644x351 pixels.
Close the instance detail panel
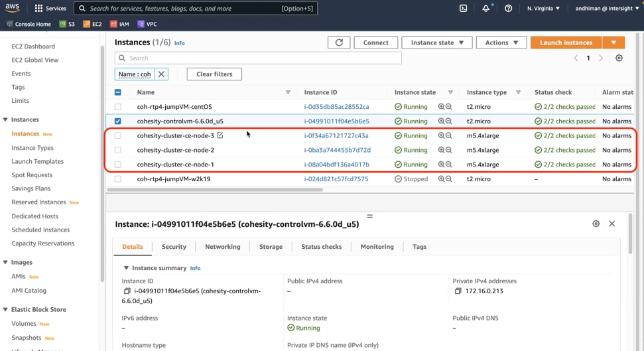tap(612, 224)
